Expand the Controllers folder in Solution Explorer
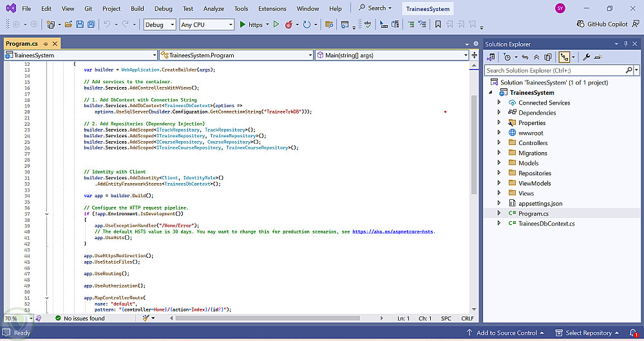The image size is (644, 341). click(499, 143)
